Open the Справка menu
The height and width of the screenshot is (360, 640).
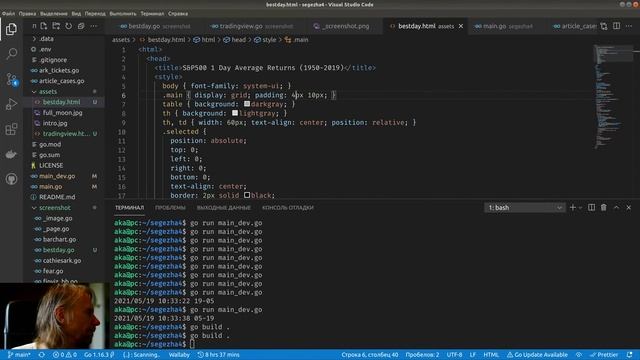[x=178, y=13]
